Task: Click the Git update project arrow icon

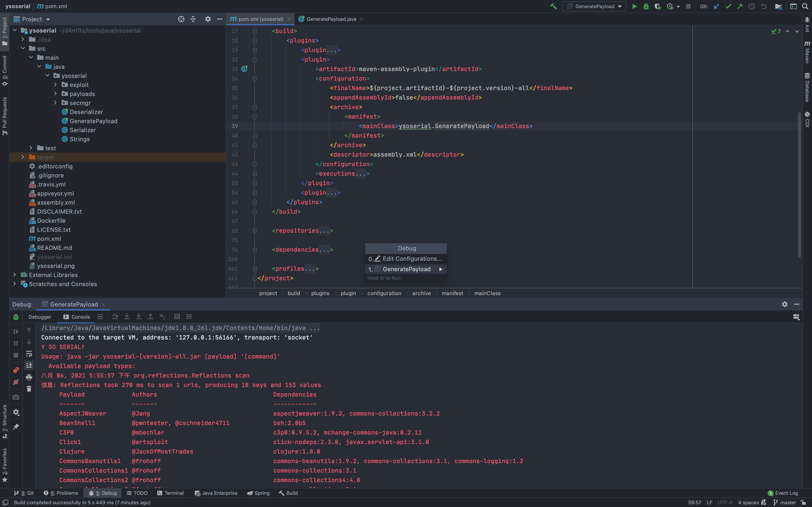Action: [x=716, y=6]
